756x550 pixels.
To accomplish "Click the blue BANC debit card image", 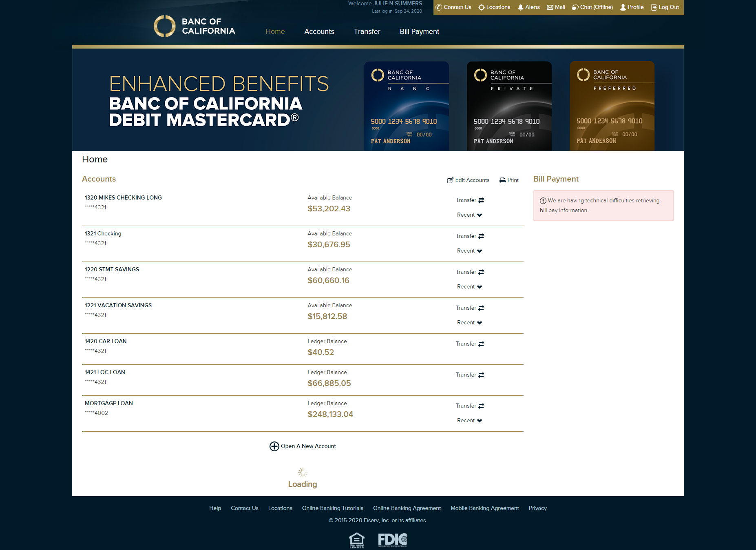I will 407,106.
